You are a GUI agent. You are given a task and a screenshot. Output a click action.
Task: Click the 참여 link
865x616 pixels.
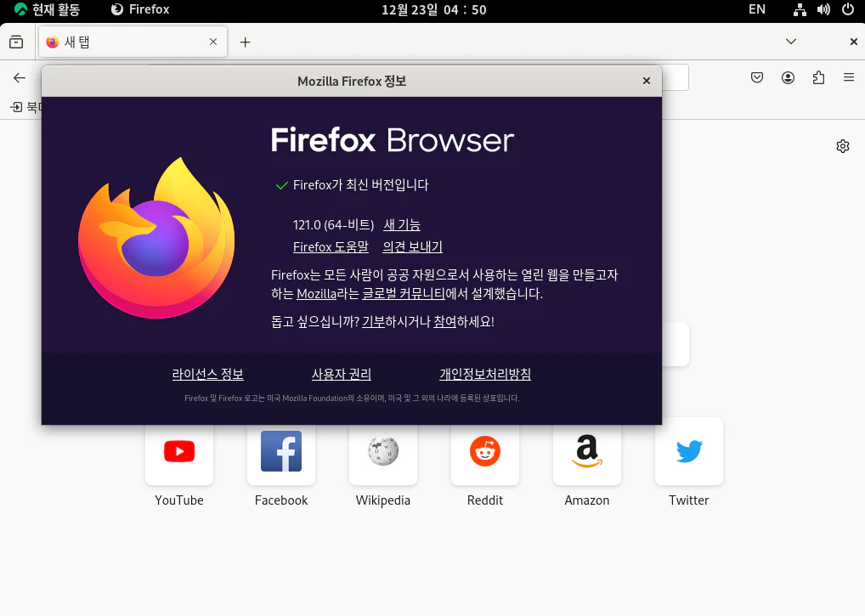[x=444, y=321]
